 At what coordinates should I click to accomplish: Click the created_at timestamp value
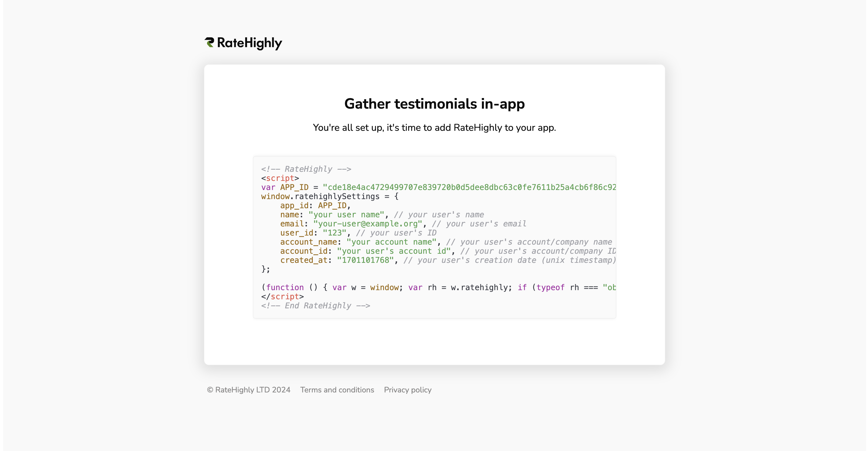tap(365, 260)
